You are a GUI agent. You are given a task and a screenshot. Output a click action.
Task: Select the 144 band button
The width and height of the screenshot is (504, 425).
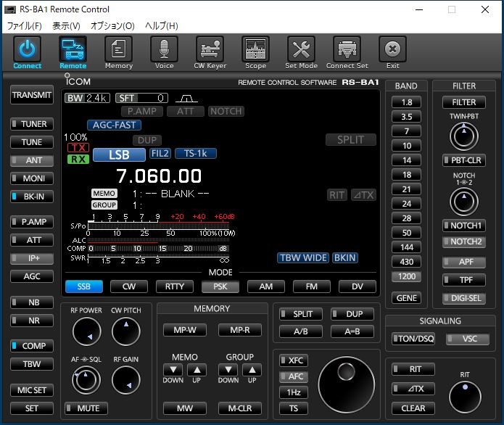(406, 247)
